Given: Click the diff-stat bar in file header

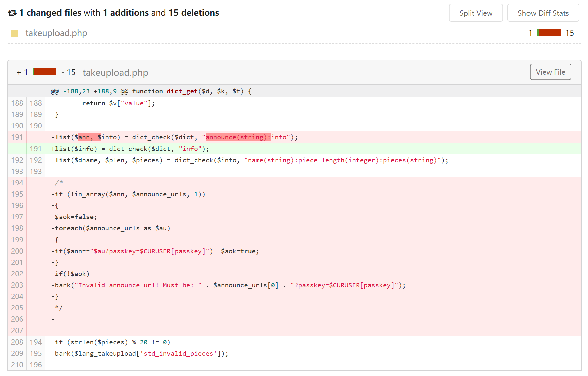Looking at the screenshot, I should point(45,72).
